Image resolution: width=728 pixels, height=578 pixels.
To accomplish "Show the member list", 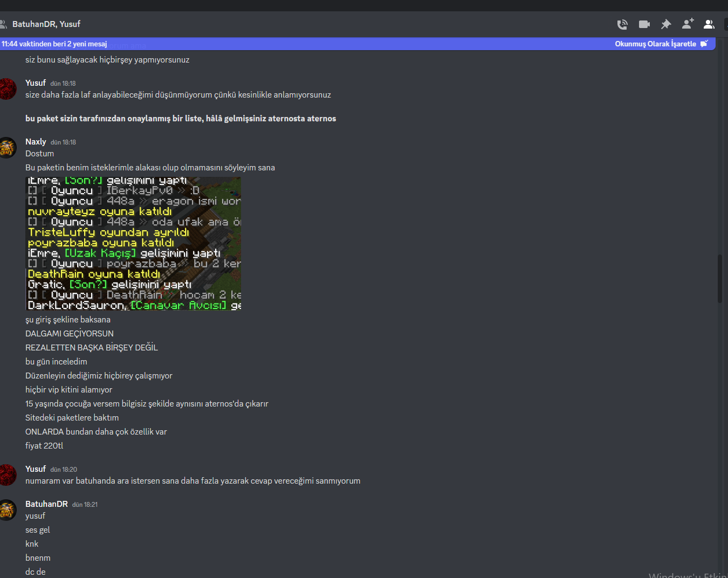I will click(x=709, y=24).
